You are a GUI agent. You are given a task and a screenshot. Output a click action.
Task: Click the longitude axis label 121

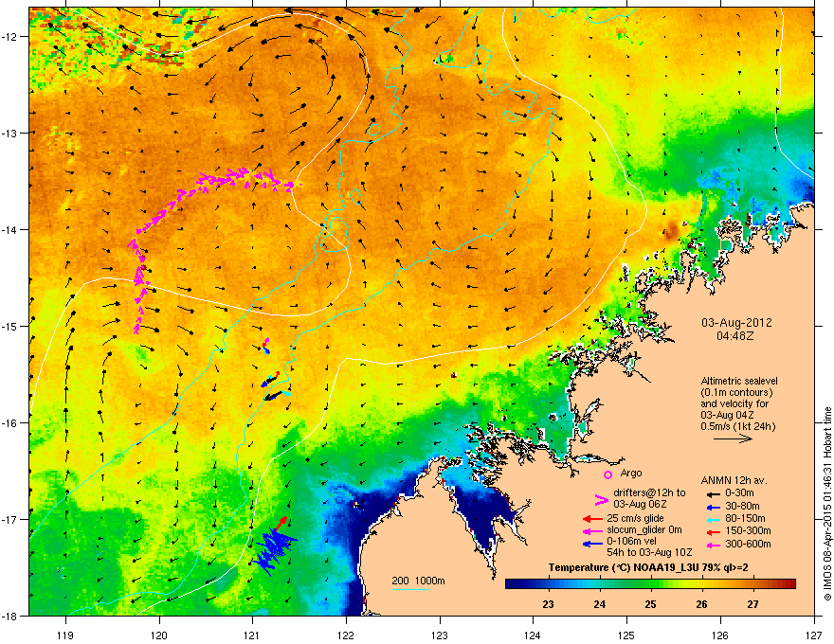pyautogui.click(x=252, y=635)
